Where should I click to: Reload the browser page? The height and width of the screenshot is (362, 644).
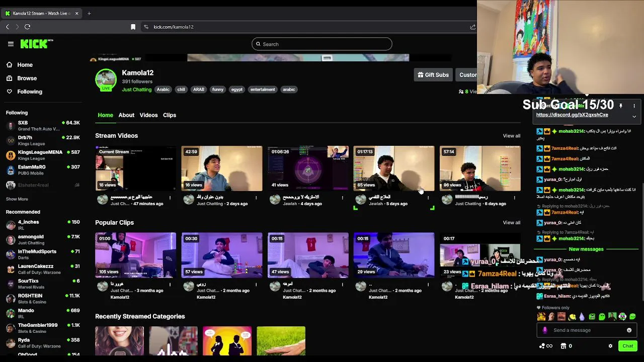pos(27,27)
